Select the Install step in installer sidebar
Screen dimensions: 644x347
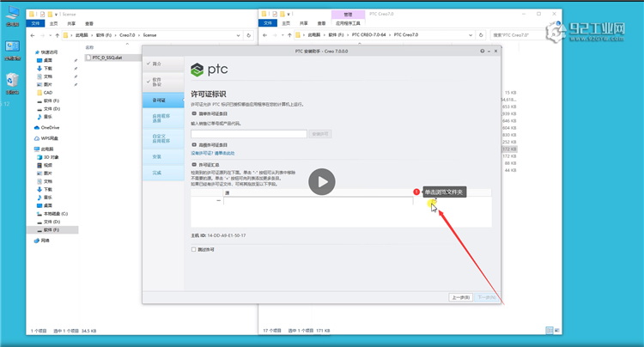click(163, 156)
